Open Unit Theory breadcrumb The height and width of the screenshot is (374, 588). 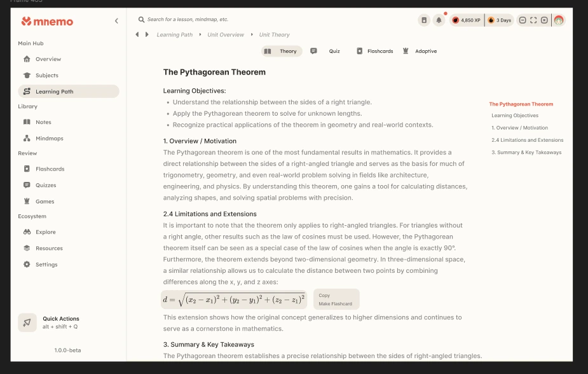pyautogui.click(x=274, y=35)
